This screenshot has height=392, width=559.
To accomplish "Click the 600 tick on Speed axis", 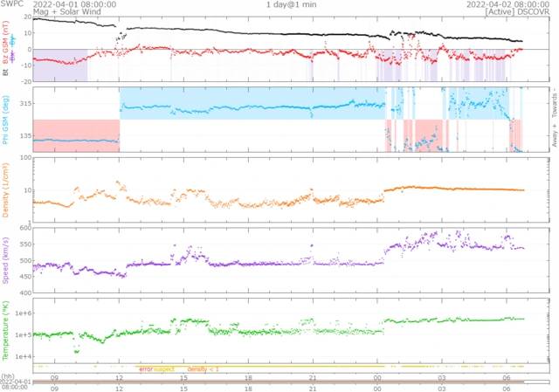I will (x=25, y=228).
